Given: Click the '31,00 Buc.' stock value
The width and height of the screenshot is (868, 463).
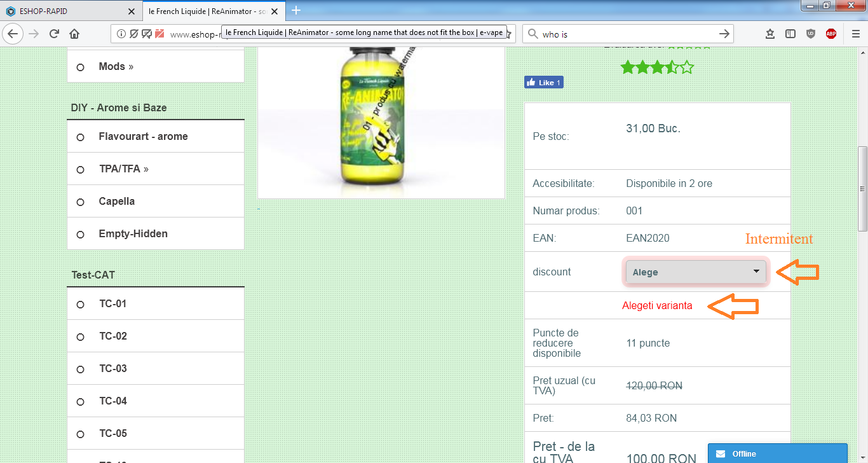Looking at the screenshot, I should (653, 128).
